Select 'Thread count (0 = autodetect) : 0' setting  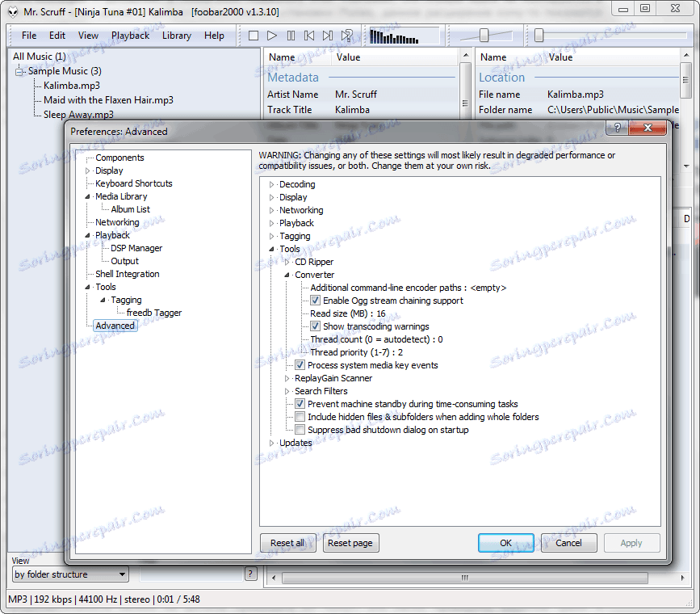[x=377, y=339]
